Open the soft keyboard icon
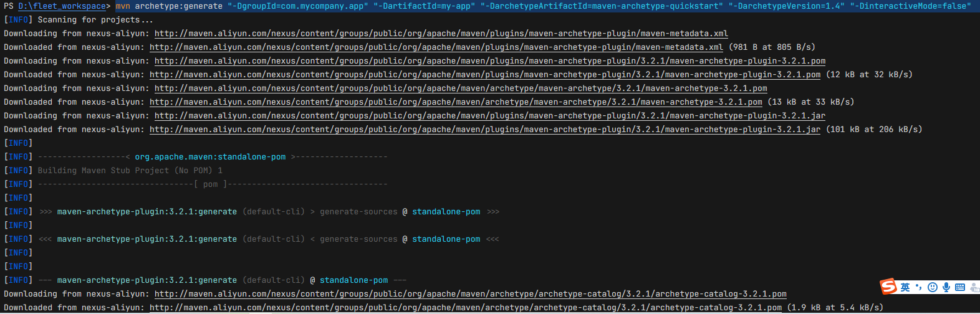980x314 pixels. [960, 287]
